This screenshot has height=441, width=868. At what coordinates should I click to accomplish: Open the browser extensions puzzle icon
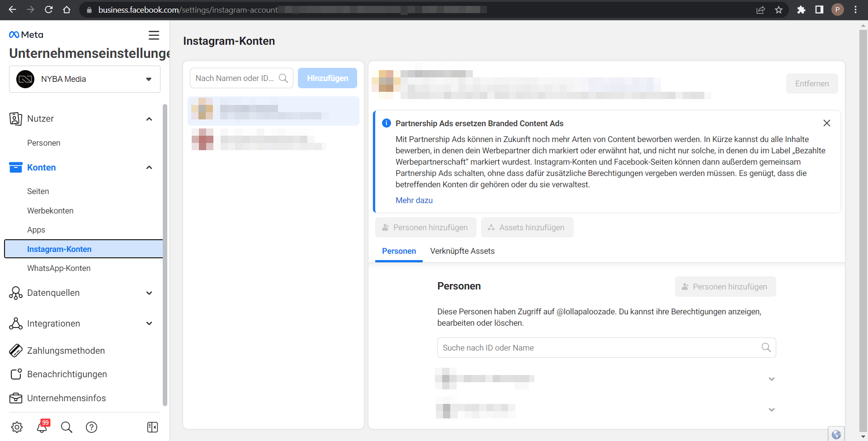click(801, 9)
